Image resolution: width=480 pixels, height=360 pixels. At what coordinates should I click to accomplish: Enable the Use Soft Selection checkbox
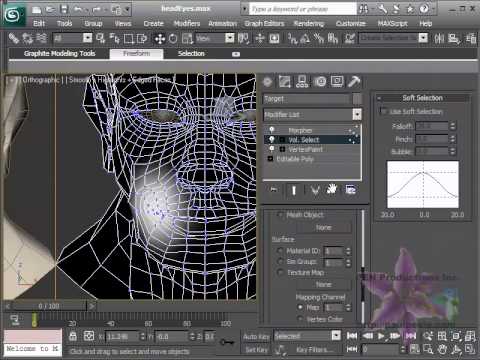(383, 111)
